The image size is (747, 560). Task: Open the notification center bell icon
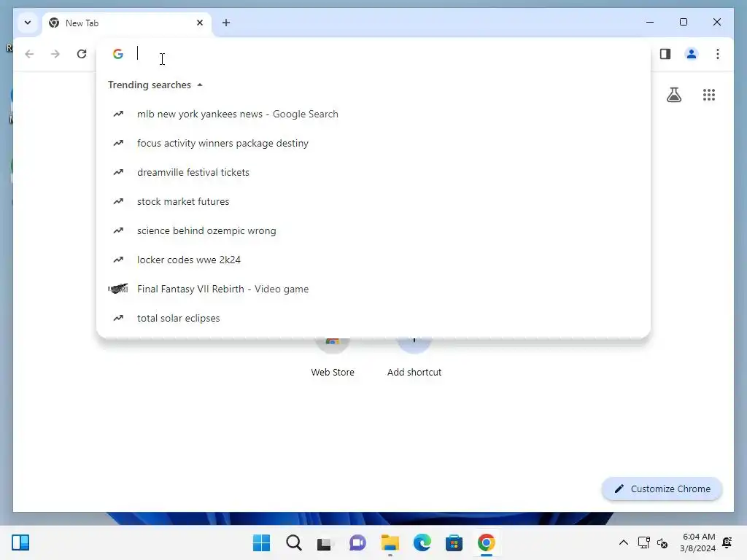tap(727, 542)
